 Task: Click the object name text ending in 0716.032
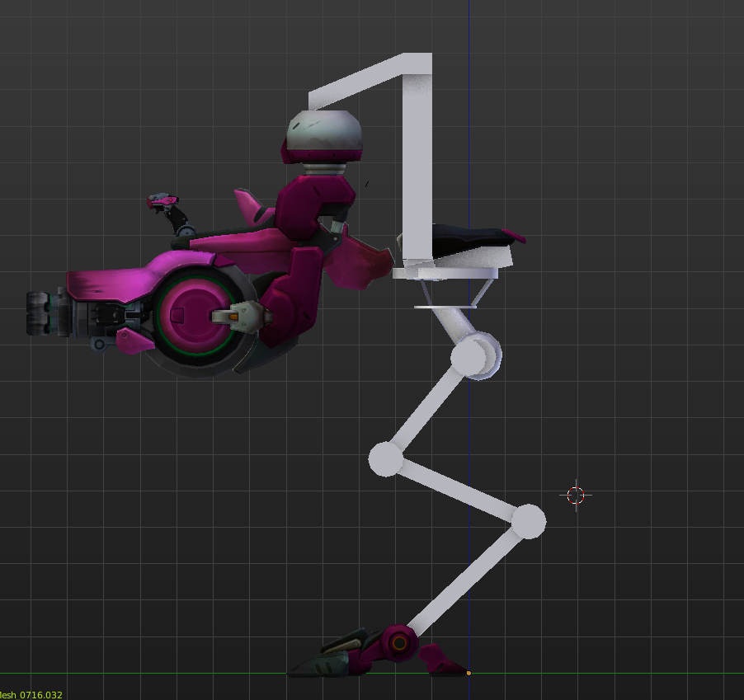[31, 695]
